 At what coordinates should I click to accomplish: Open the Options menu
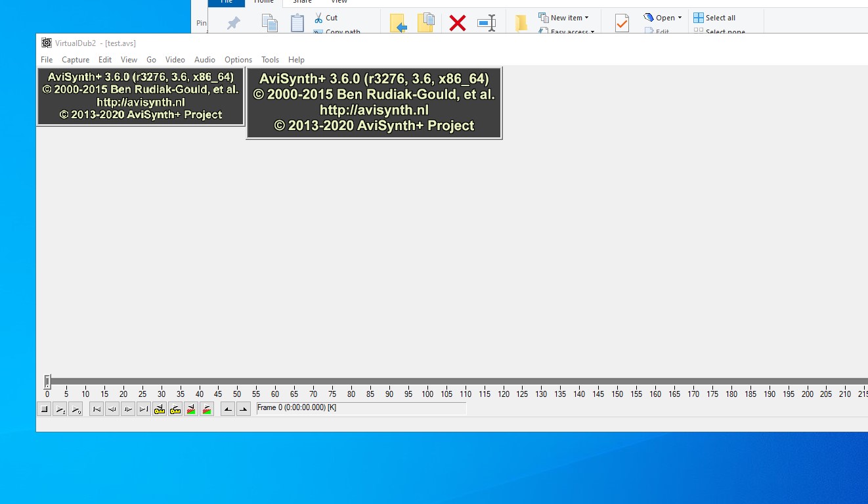click(x=238, y=60)
